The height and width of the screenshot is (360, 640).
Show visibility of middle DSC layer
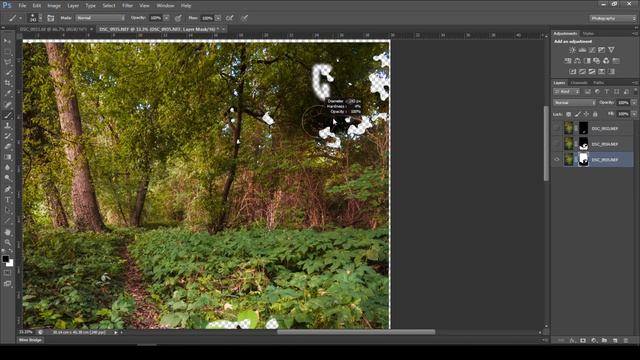tap(557, 144)
